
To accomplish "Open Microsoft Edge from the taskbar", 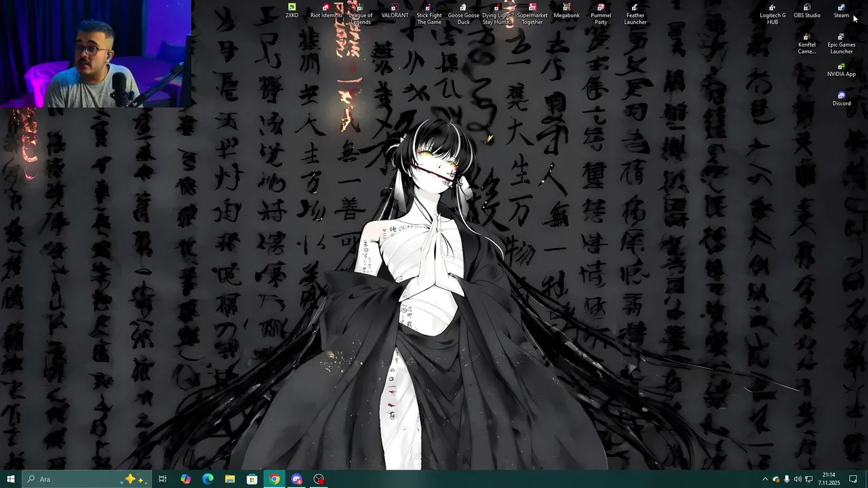I will click(208, 479).
